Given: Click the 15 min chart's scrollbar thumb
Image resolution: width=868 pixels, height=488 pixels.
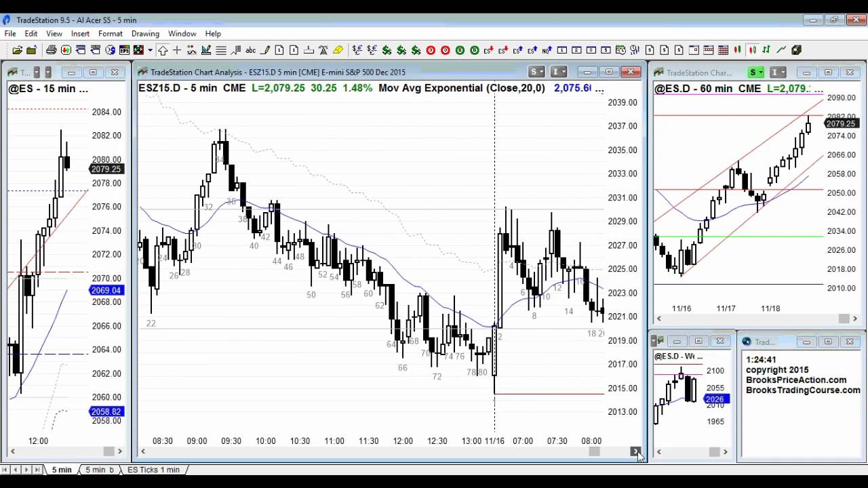Looking at the screenshot, I should [108, 451].
